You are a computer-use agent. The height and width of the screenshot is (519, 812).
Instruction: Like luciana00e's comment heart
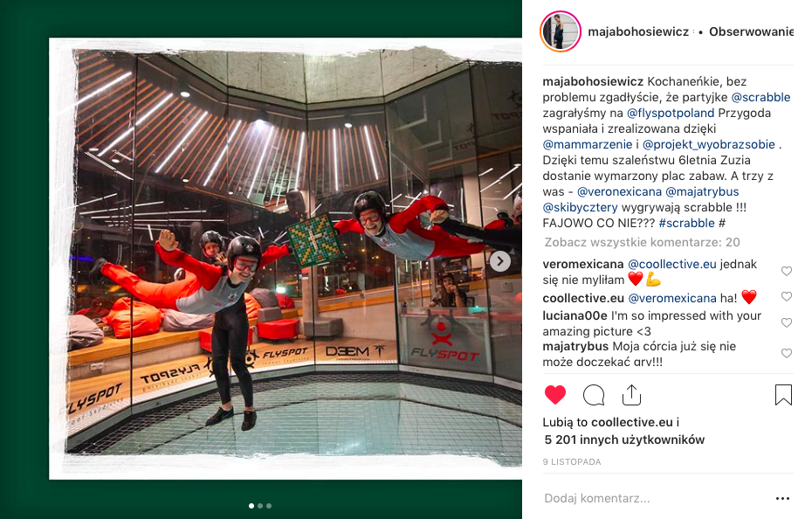point(786,322)
